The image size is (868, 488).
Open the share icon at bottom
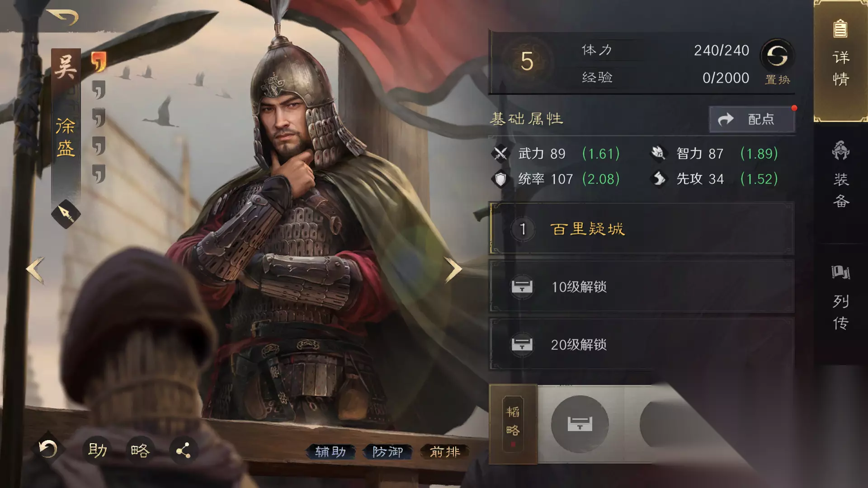pos(183,450)
